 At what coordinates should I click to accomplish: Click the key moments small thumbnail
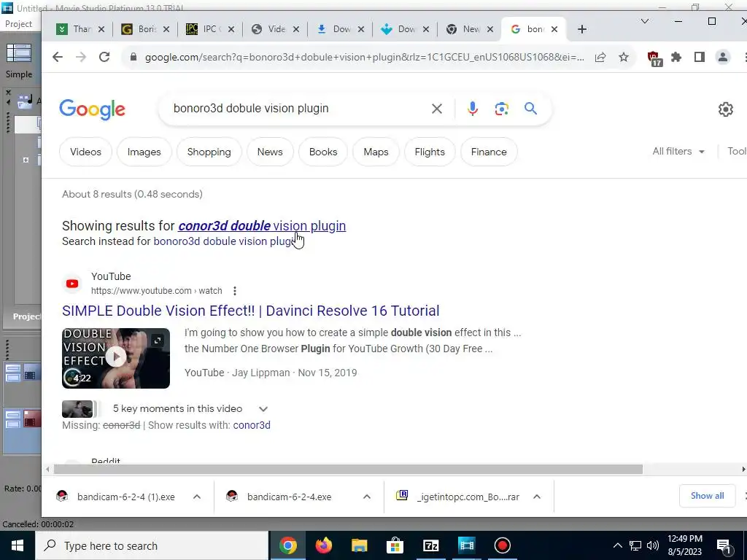click(x=77, y=409)
